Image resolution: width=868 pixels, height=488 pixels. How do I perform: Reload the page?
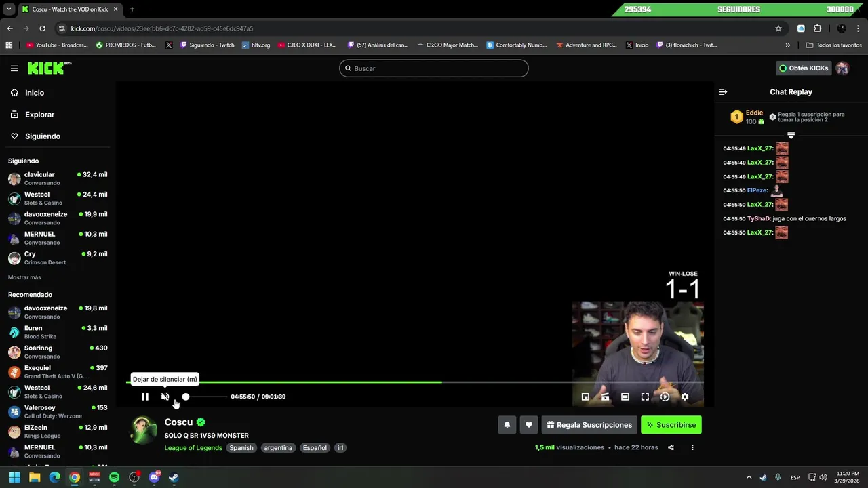click(42, 28)
